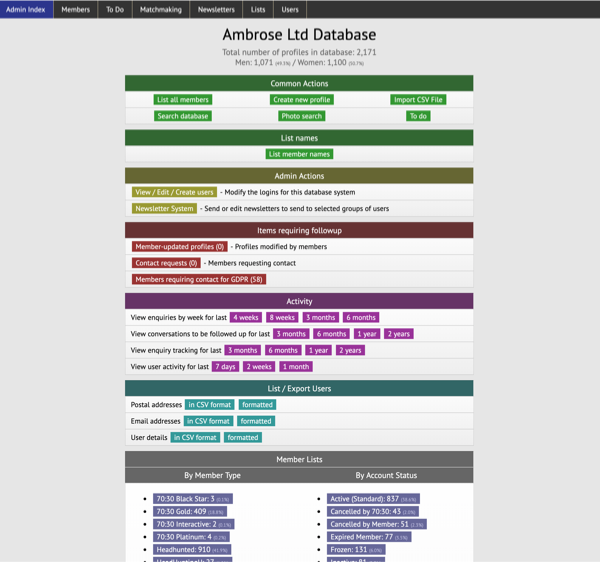Click the By Member Type column header

pyautogui.click(x=212, y=476)
